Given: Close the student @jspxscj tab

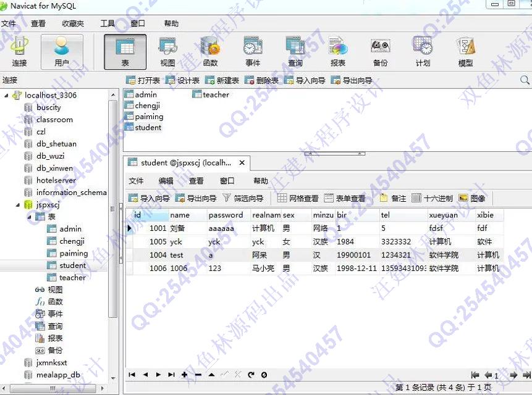Looking at the screenshot, I should click(242, 162).
